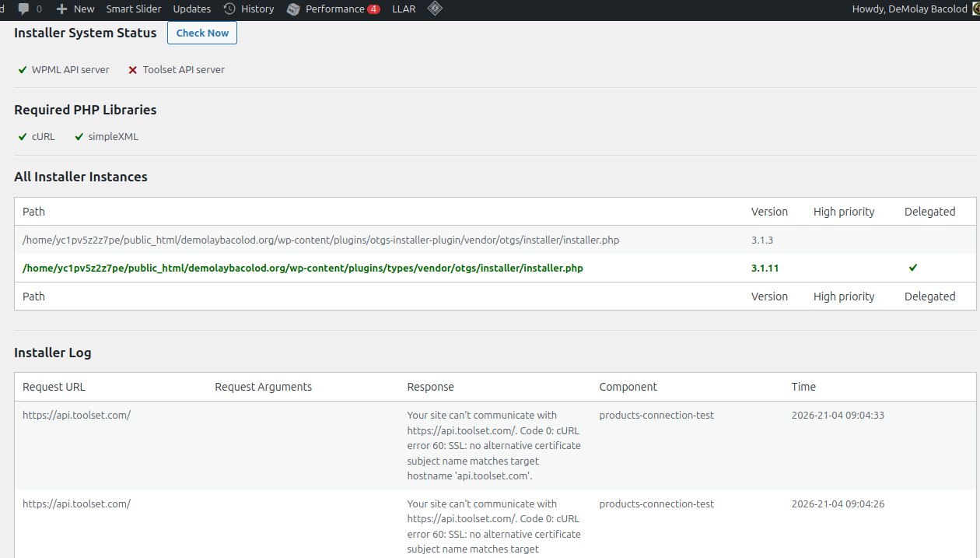Open Smart Slider from the admin bar
Image resolution: width=980 pixels, height=558 pixels.
coord(134,9)
